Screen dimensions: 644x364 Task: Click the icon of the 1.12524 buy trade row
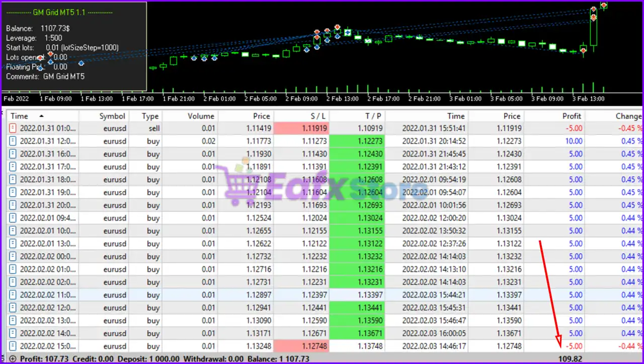(14, 218)
